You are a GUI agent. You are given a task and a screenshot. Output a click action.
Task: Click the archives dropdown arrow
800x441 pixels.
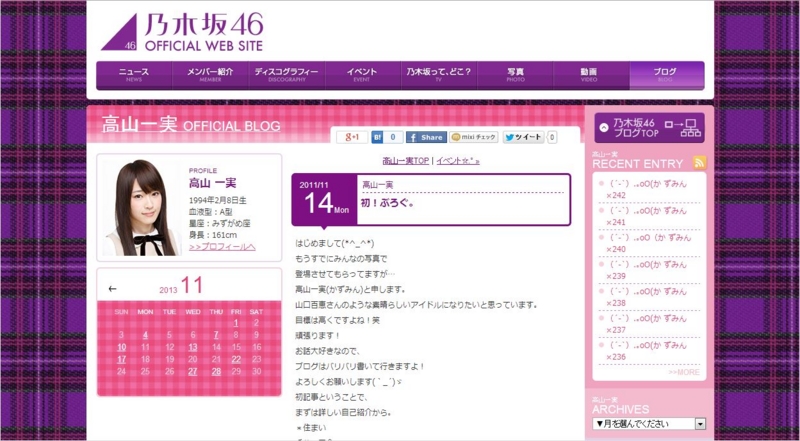coord(701,424)
